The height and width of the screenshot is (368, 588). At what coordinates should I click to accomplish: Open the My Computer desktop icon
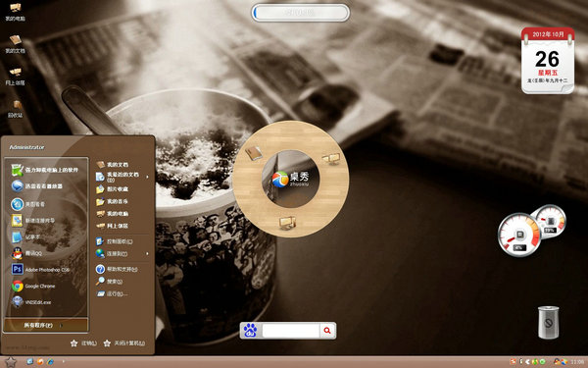[15, 11]
